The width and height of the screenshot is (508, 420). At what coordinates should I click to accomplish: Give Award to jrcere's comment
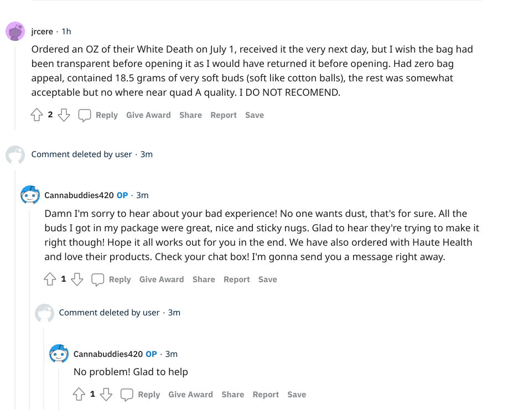(148, 115)
